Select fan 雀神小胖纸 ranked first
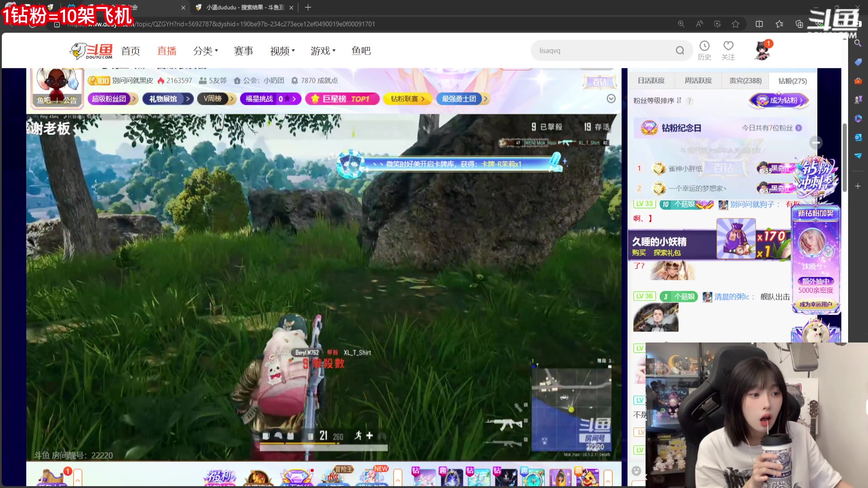This screenshot has height=488, width=868. pyautogui.click(x=685, y=169)
